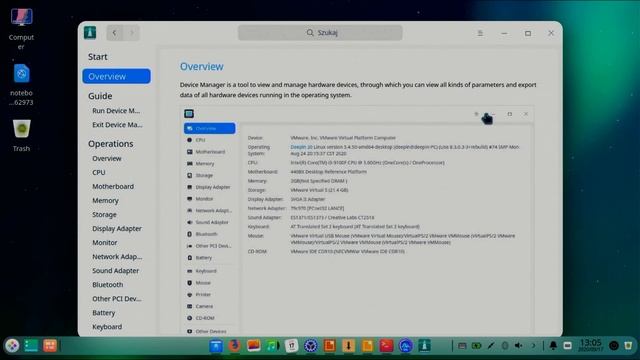Image resolution: width=640 pixels, height=360 pixels.
Task: Go back with the left arrow button
Action: pyautogui.click(x=115, y=33)
